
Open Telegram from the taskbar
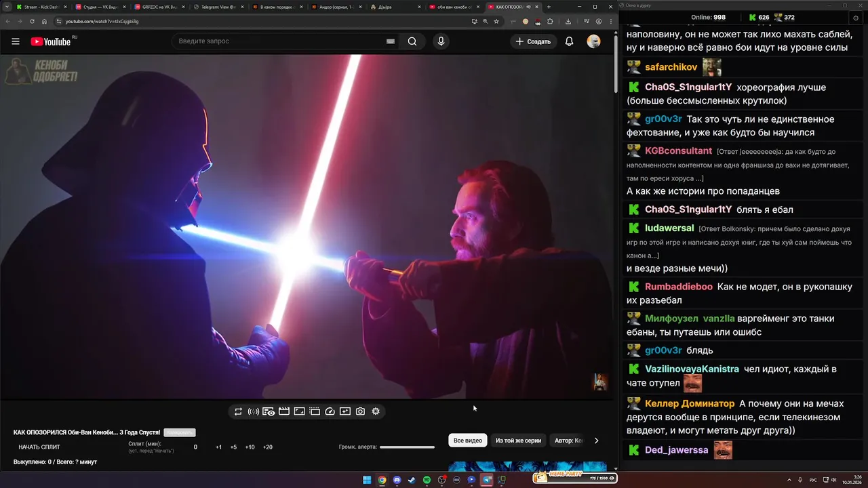pyautogui.click(x=486, y=480)
